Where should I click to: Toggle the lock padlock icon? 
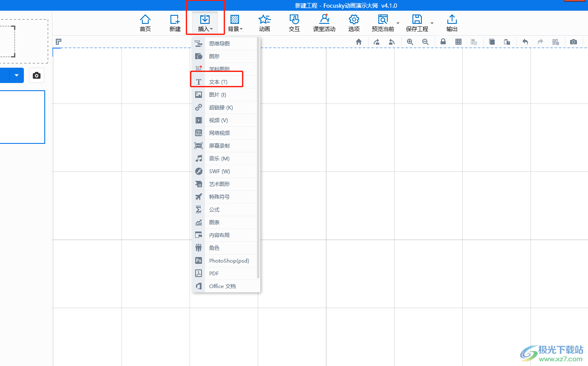click(x=443, y=42)
